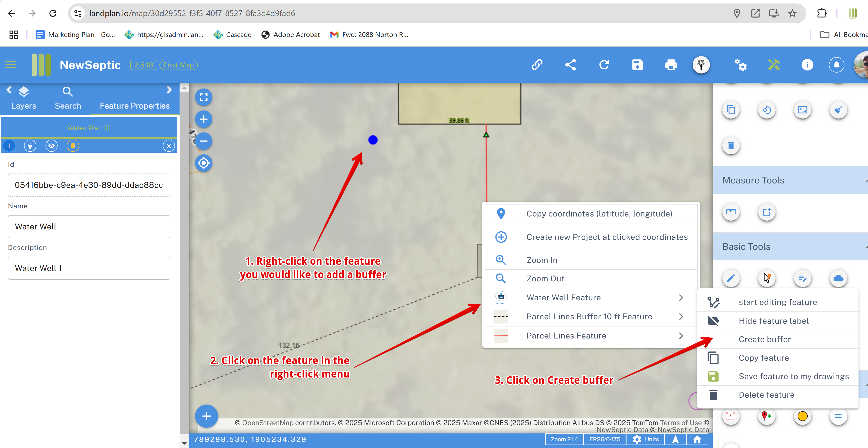Switch to the Search tab
The height and width of the screenshot is (448, 868).
click(68, 98)
